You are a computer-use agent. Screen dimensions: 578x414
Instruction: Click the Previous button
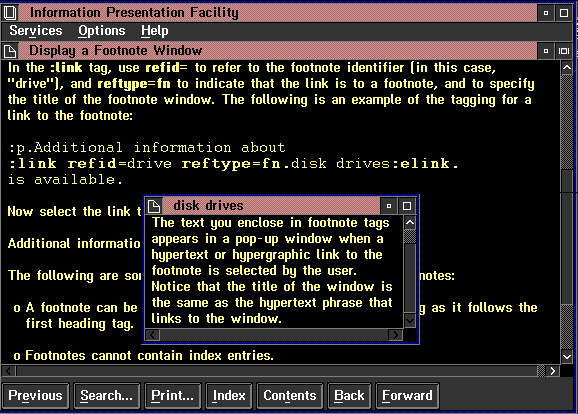coord(35,396)
